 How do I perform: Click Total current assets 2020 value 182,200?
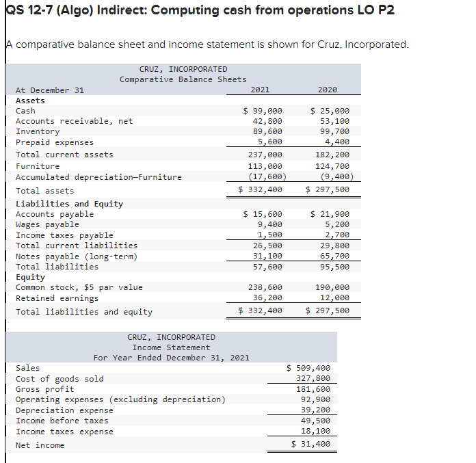click(x=332, y=155)
